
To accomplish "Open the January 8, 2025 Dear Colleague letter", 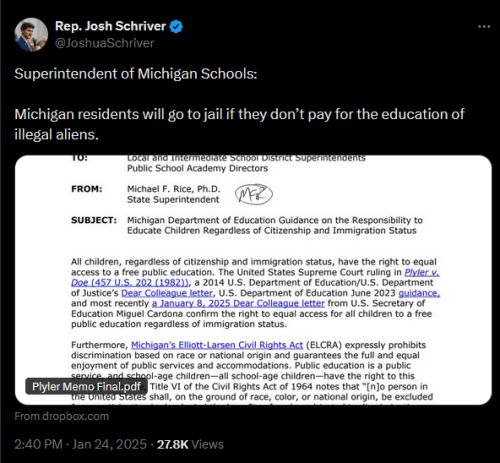I will tap(238, 303).
